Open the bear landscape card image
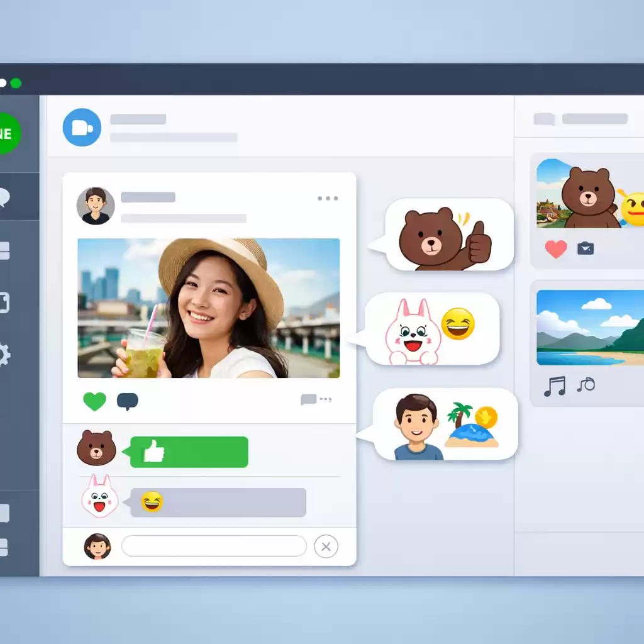The width and height of the screenshot is (644, 644). click(590, 193)
